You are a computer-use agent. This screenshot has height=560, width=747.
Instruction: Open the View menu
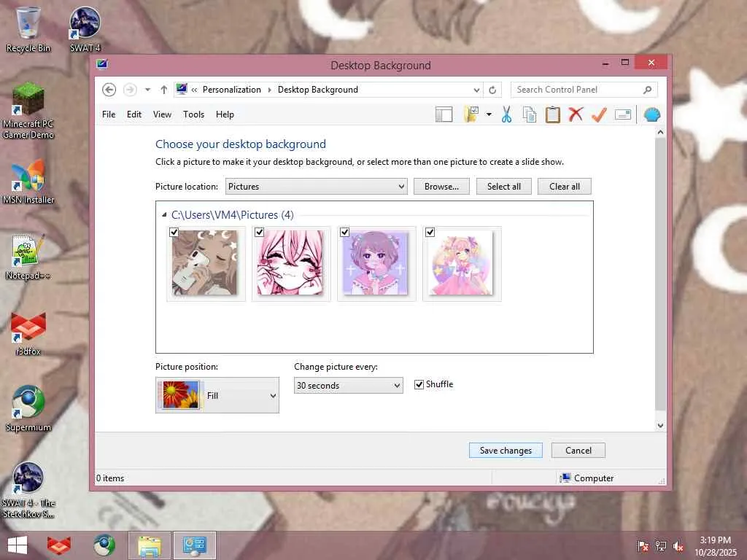click(162, 114)
